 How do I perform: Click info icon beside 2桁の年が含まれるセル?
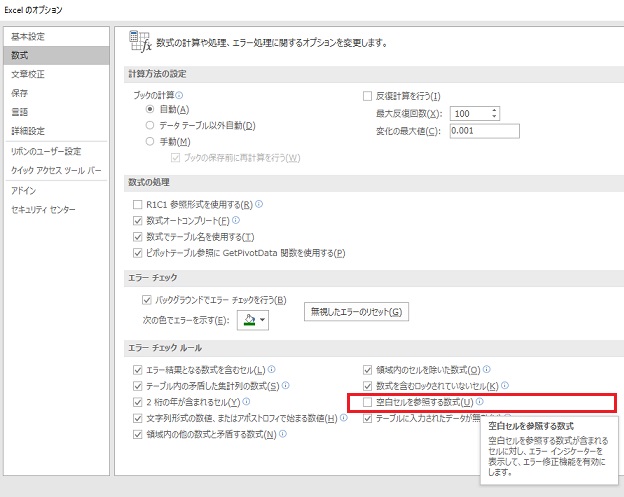tap(246, 401)
